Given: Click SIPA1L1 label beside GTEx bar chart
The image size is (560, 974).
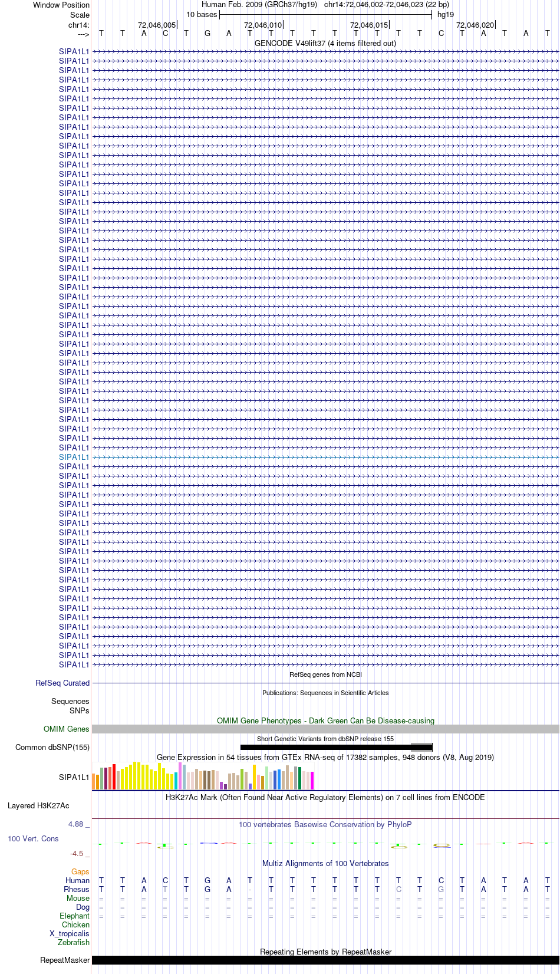Looking at the screenshot, I should click(74, 777).
